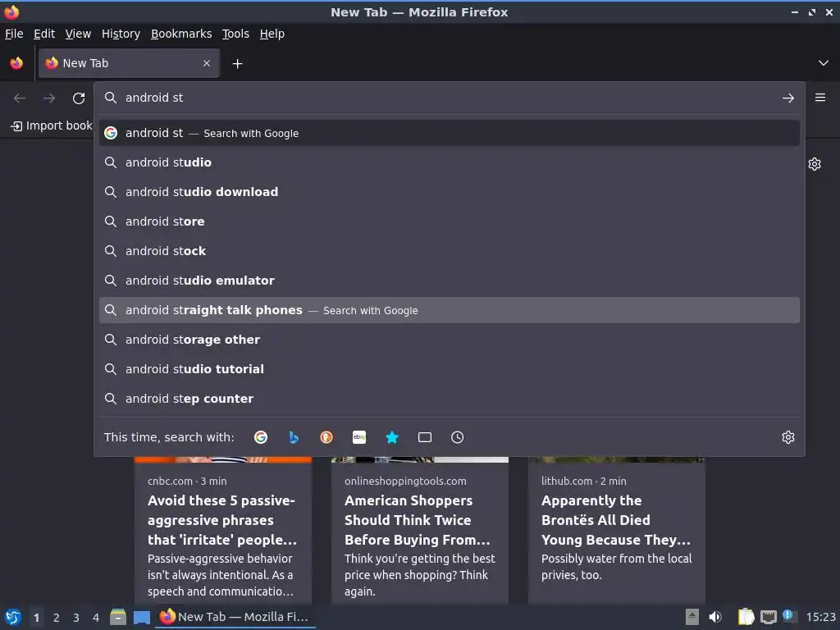Switch to workspace 2
Image resolution: width=840 pixels, height=630 pixels.
pyautogui.click(x=57, y=618)
